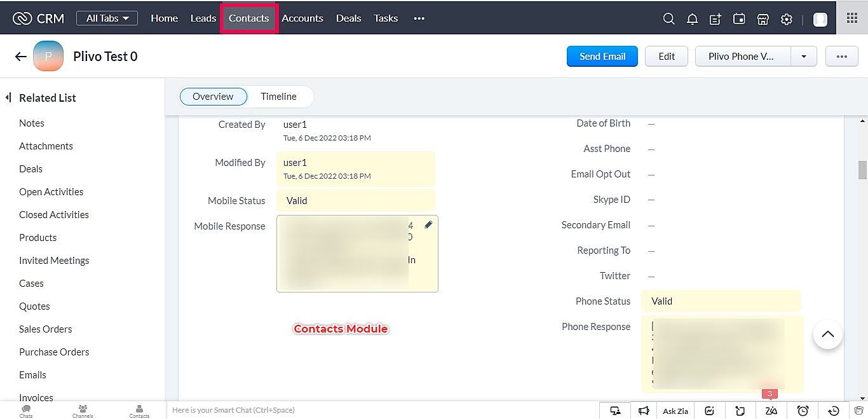The image size is (868, 419).
Task: Edit Mobile Response with pencil icon
Action: click(428, 224)
